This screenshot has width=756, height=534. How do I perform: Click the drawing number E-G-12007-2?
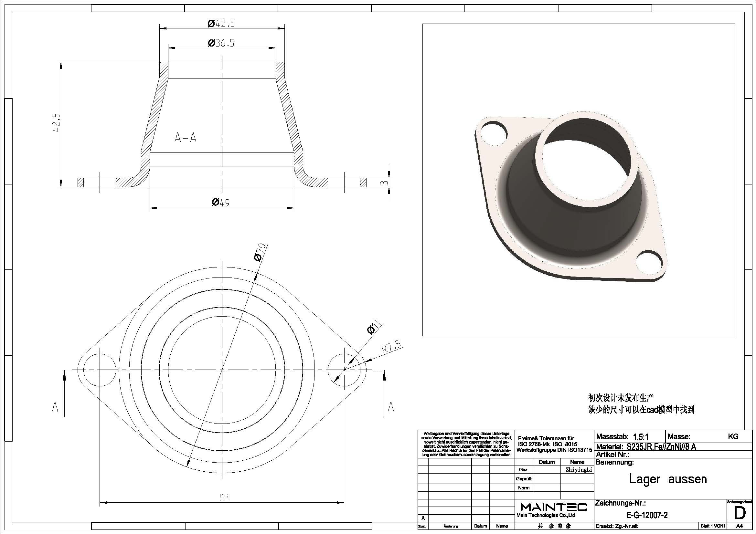647,515
